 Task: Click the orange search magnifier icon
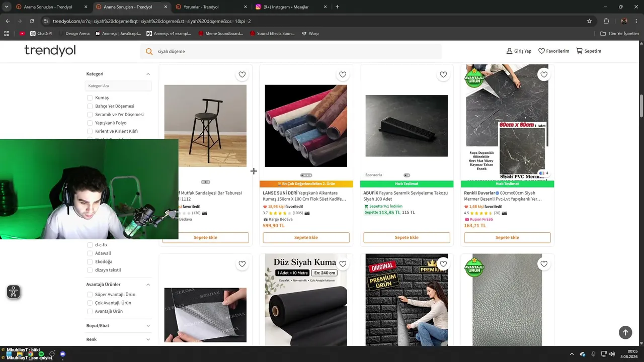click(x=149, y=51)
